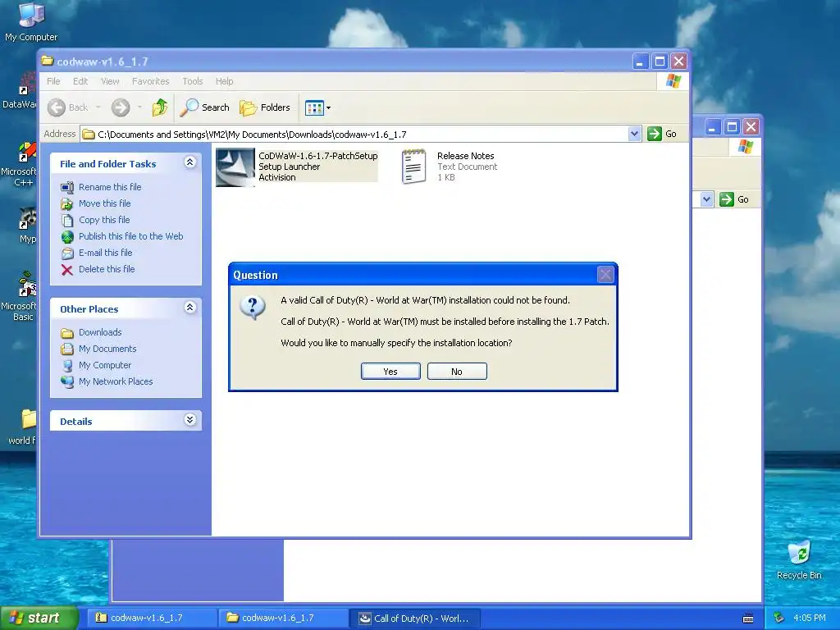Screen dimensions: 840x630
Task: Switch to second codwaw-v1.6_1.7 taskbar folder item
Action: (x=282, y=618)
